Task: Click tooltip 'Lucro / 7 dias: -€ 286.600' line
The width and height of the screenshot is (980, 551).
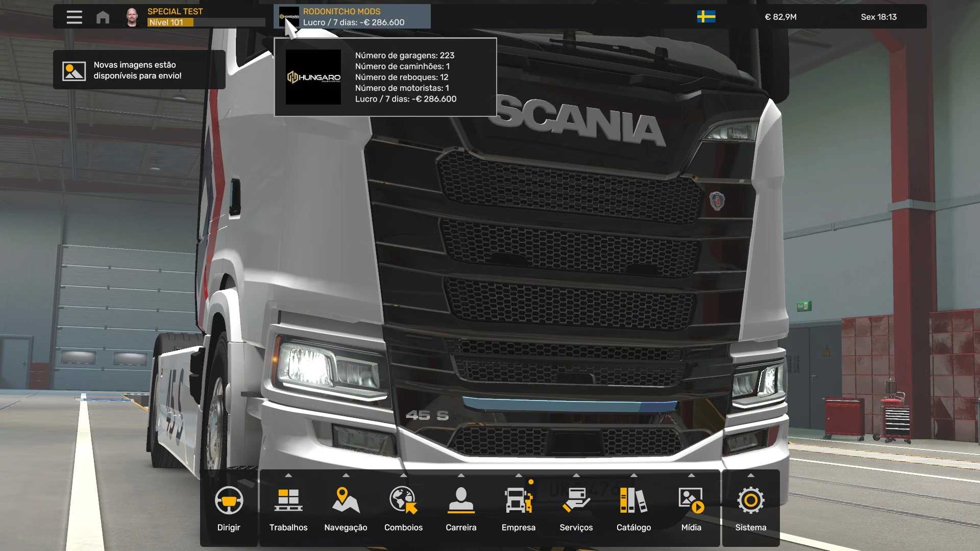Action: coord(406,99)
